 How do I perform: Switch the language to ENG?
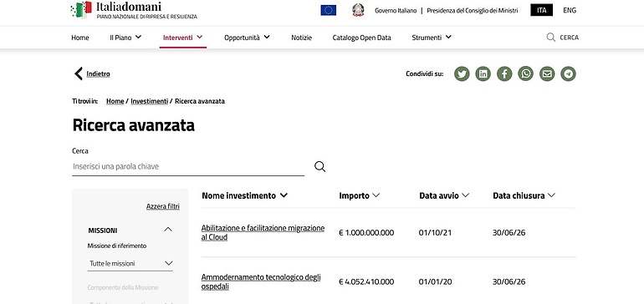point(570,10)
